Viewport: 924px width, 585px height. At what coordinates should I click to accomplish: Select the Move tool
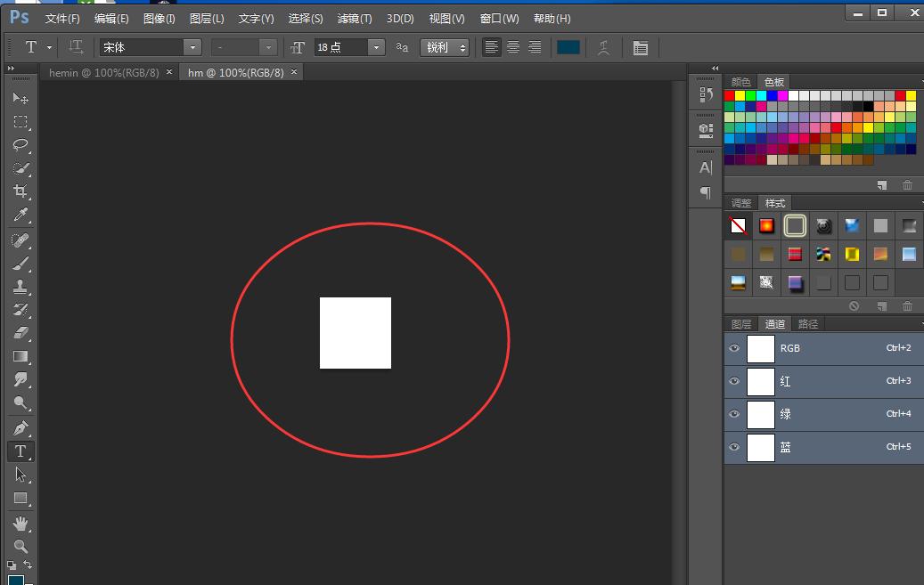coord(20,98)
